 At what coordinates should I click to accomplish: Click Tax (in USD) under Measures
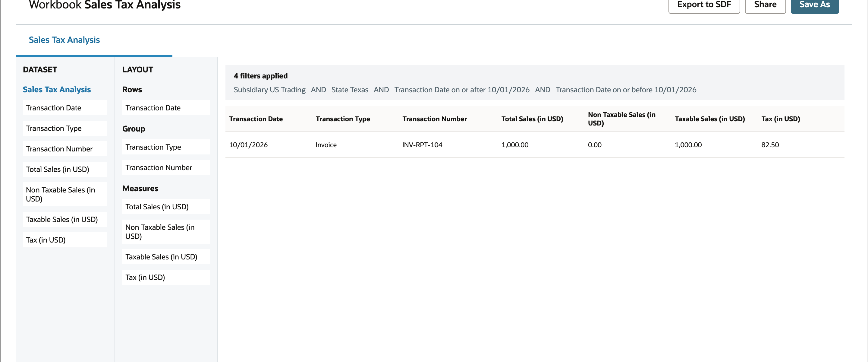[166, 277]
